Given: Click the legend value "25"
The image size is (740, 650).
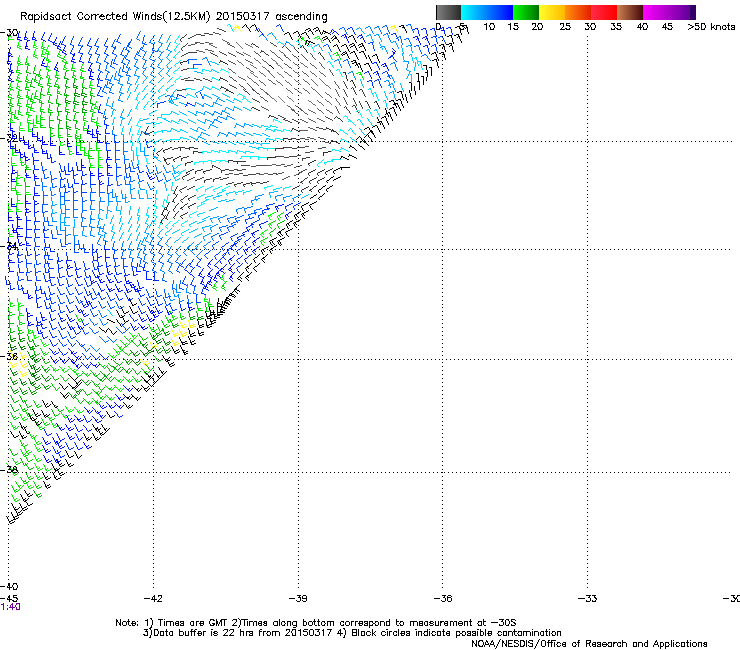Looking at the screenshot, I should tap(565, 26).
